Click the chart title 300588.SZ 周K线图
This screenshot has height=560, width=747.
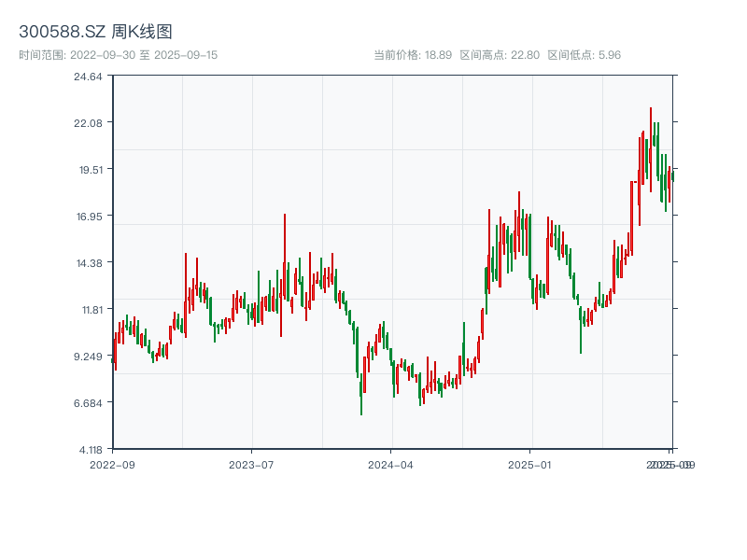[x=95, y=32]
